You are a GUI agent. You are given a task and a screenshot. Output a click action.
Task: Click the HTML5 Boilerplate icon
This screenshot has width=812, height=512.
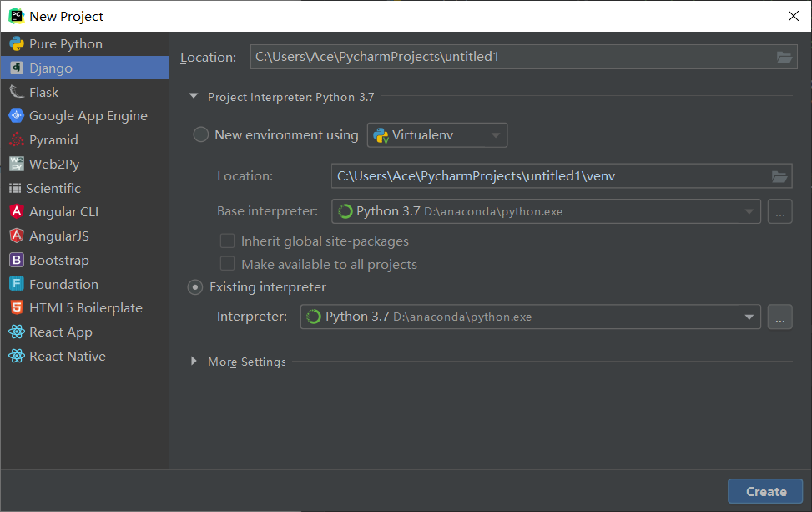point(17,308)
